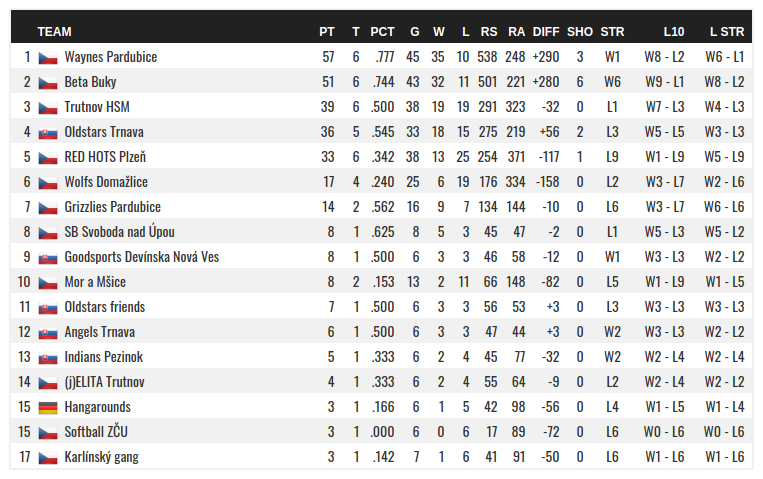Click the Slovak flag beside Indians Pezinok
The height and width of the screenshot is (479, 763).
click(x=48, y=358)
